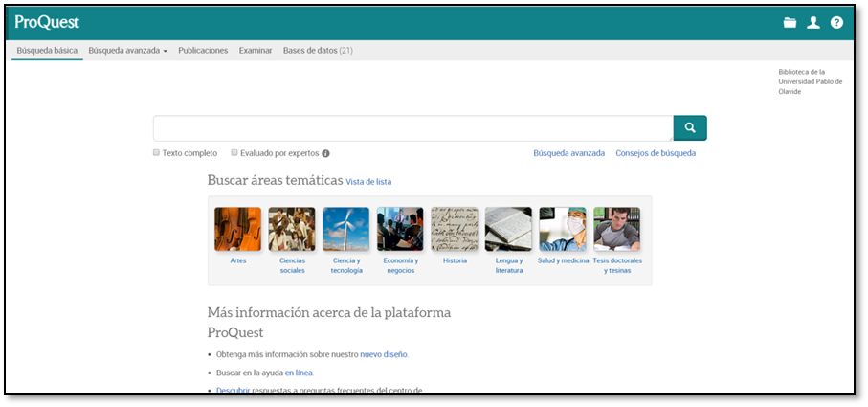Screen dimensions: 868x407
Task: Click Biblioteca de la Universidad Pablo de Olavide text
Action: [x=810, y=82]
